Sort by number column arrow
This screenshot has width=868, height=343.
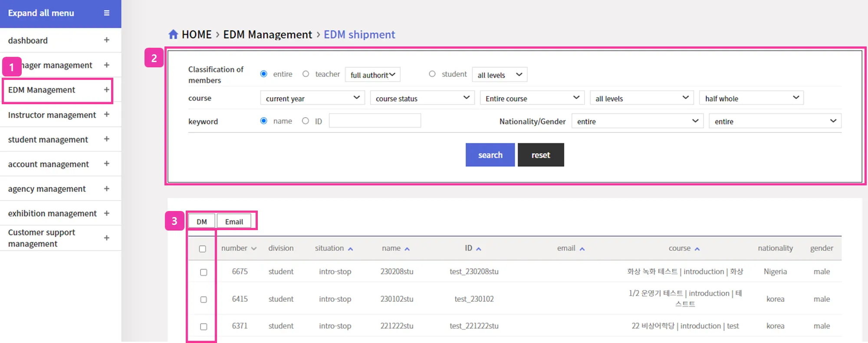(x=254, y=248)
